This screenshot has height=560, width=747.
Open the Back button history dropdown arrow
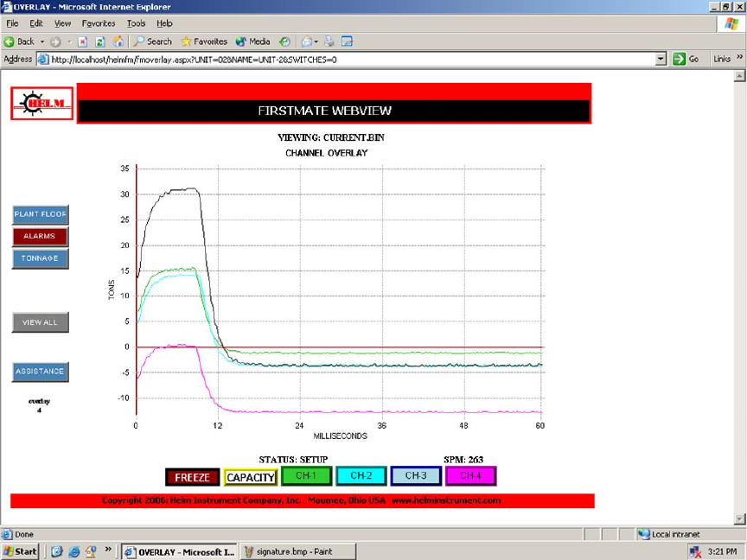(41, 41)
